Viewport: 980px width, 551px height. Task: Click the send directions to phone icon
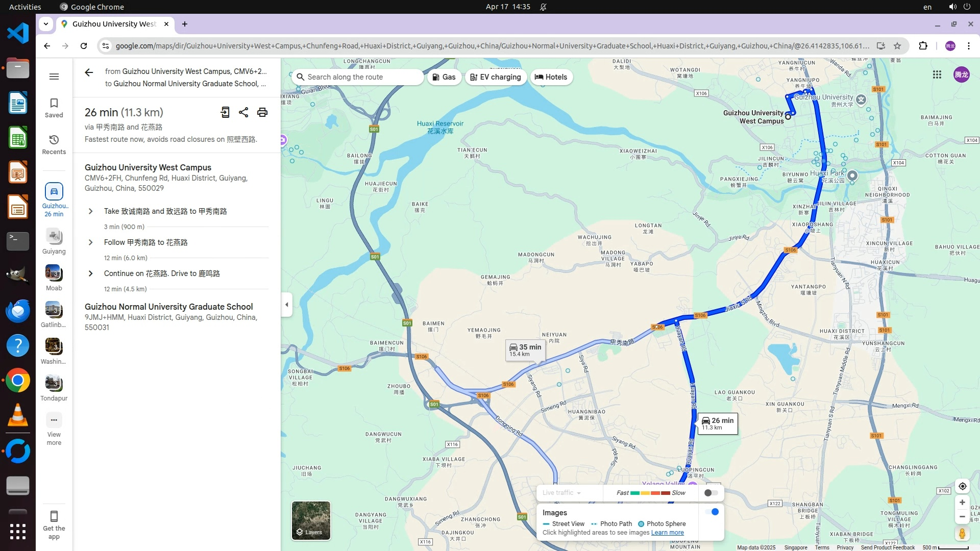pos(225,112)
